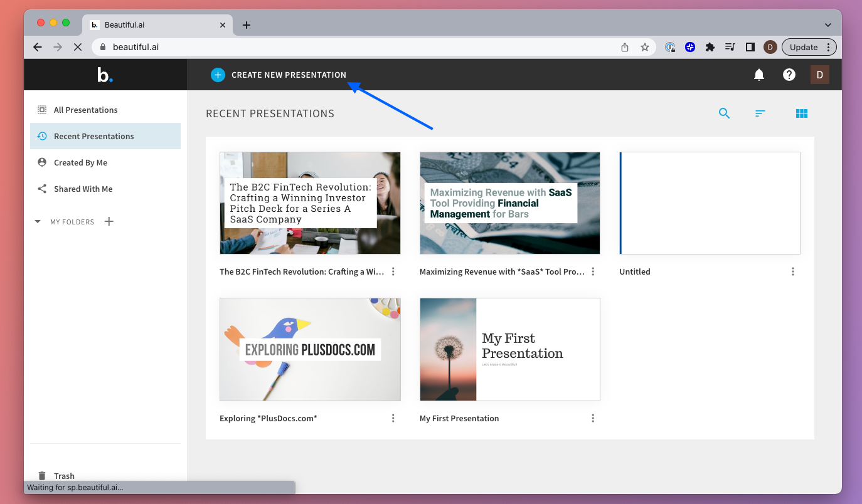Image resolution: width=862 pixels, height=504 pixels.
Task: Search presentations with magnifier icon
Action: (x=724, y=113)
